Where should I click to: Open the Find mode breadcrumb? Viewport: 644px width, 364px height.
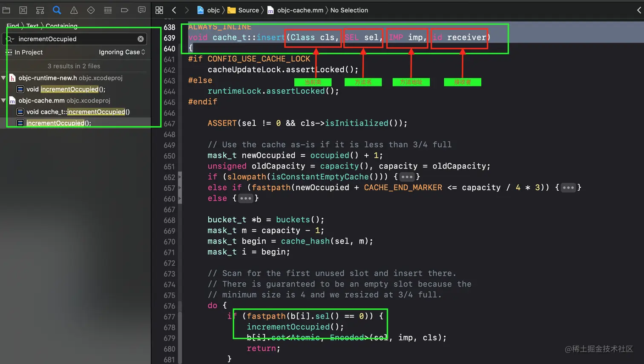click(13, 26)
